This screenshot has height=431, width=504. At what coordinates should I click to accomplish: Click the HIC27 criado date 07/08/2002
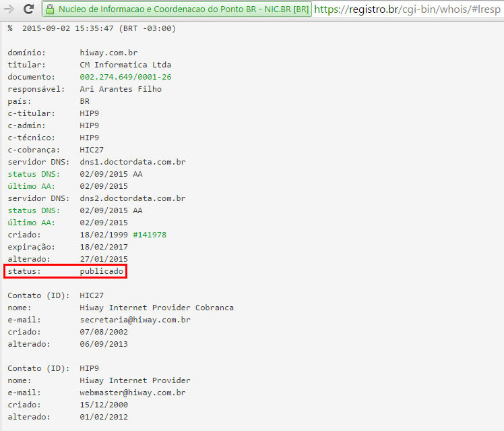click(104, 332)
